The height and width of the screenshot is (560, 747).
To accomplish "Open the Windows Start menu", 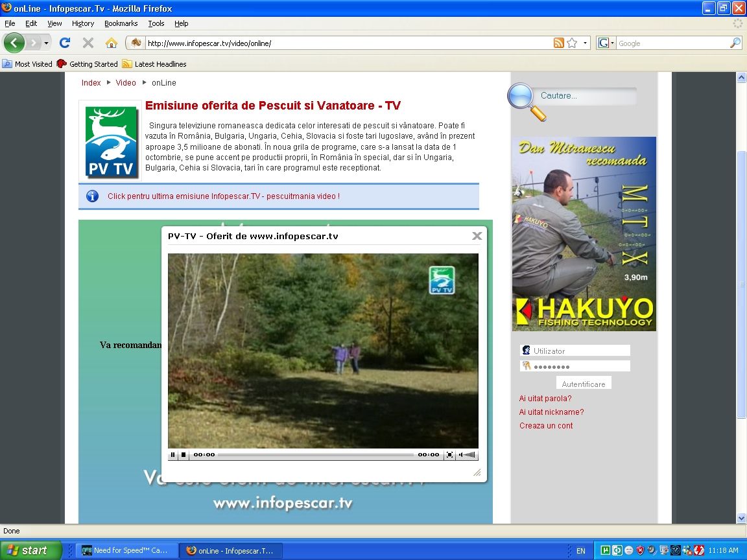I will [x=30, y=550].
